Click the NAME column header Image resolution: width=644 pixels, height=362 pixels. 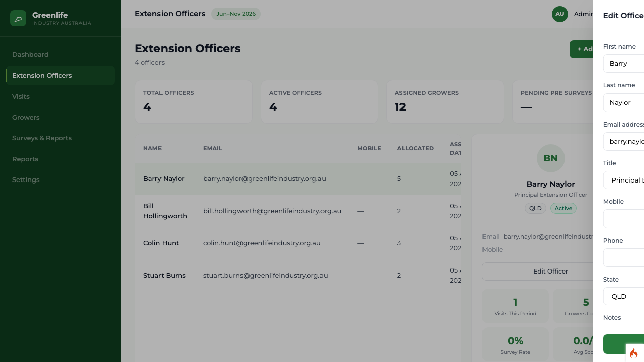[152, 148]
